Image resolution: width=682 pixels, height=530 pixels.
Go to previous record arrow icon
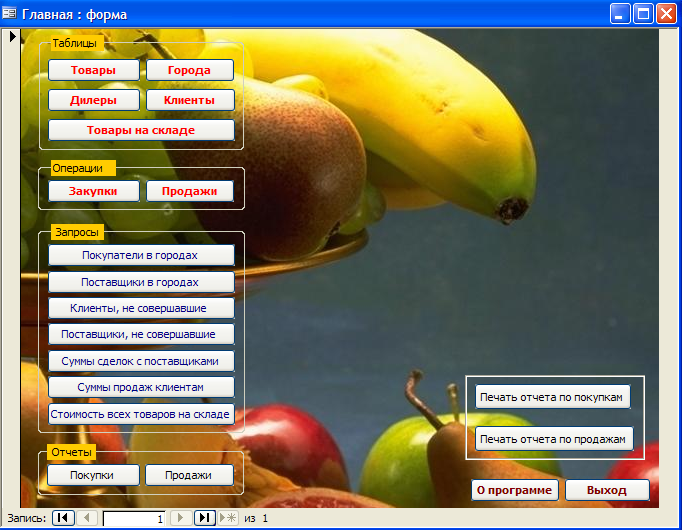pyautogui.click(x=87, y=518)
